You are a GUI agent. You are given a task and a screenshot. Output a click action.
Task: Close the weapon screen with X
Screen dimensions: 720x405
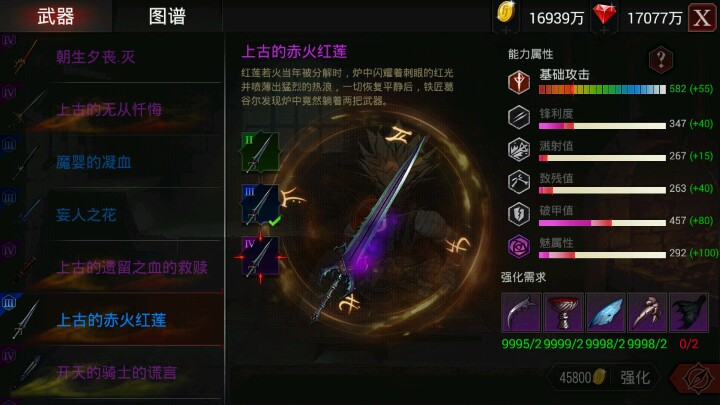pyautogui.click(x=702, y=18)
